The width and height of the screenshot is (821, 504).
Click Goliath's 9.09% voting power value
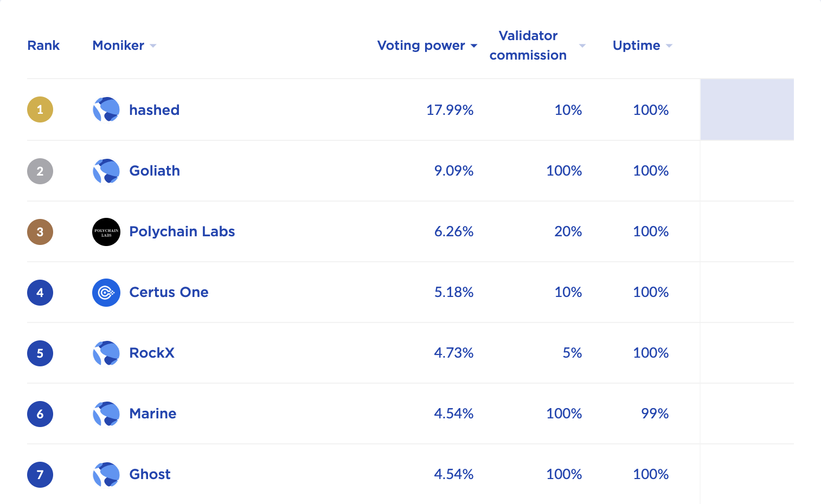(454, 171)
